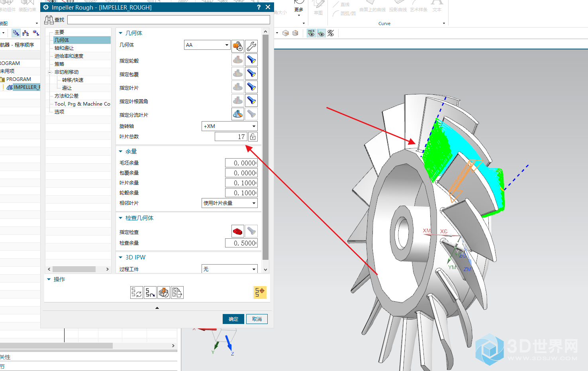
Task: Click the 叶片余量 value field
Action: point(241,183)
